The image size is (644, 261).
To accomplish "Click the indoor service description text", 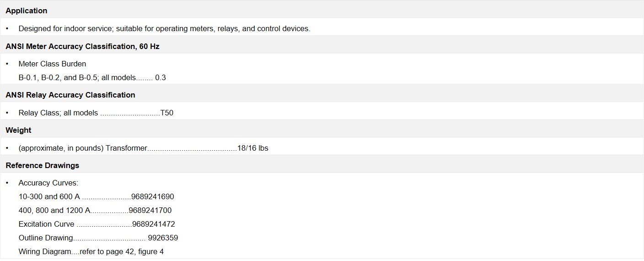I will point(164,28).
